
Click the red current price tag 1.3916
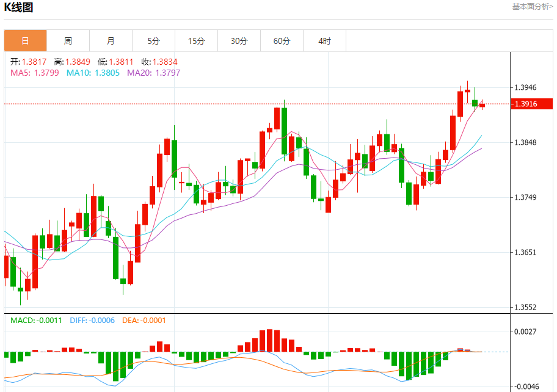pos(532,104)
